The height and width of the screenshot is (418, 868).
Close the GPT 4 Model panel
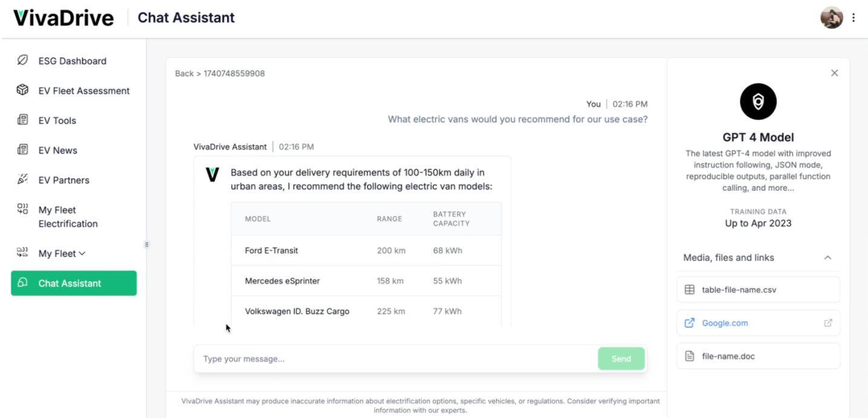click(834, 72)
